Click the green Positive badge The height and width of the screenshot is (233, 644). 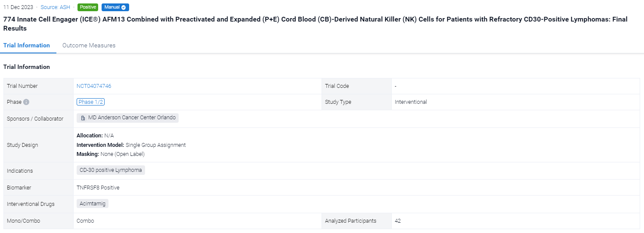click(x=88, y=7)
